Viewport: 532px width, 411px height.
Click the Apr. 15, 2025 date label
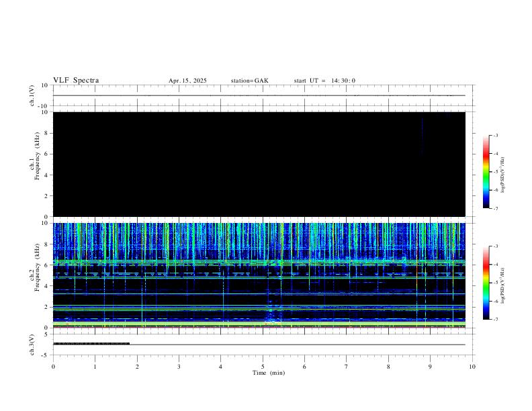tap(187, 81)
